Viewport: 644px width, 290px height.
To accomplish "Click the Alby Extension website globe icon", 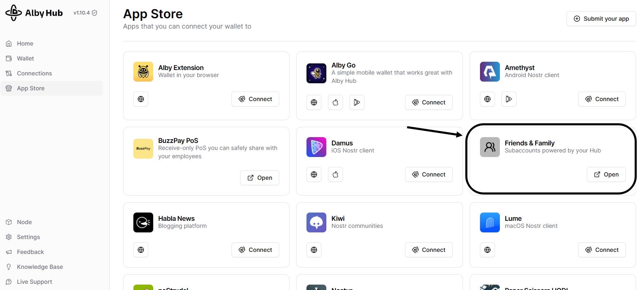I will coord(141,99).
